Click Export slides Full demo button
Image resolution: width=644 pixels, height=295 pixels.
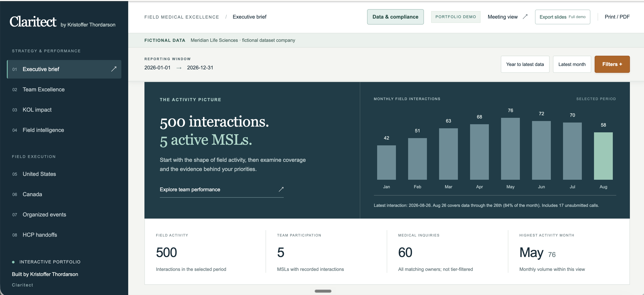563,17
